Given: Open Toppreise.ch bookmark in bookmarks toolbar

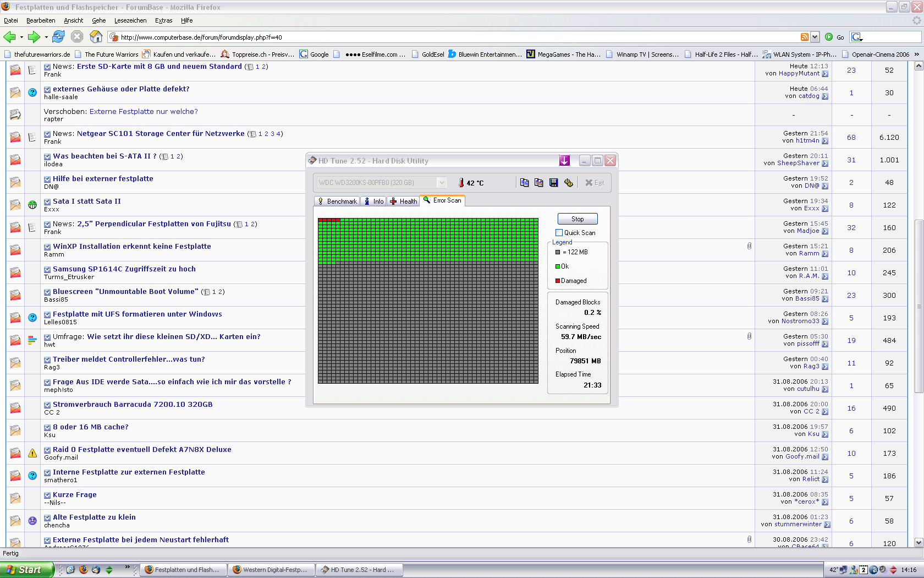Looking at the screenshot, I should pyautogui.click(x=257, y=54).
